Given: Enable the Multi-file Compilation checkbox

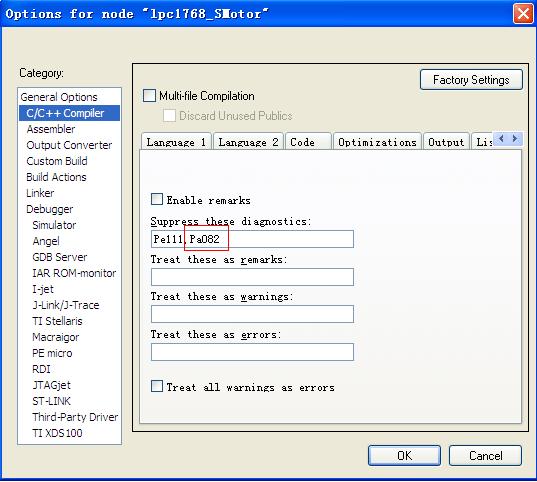Looking at the screenshot, I should pos(149,96).
